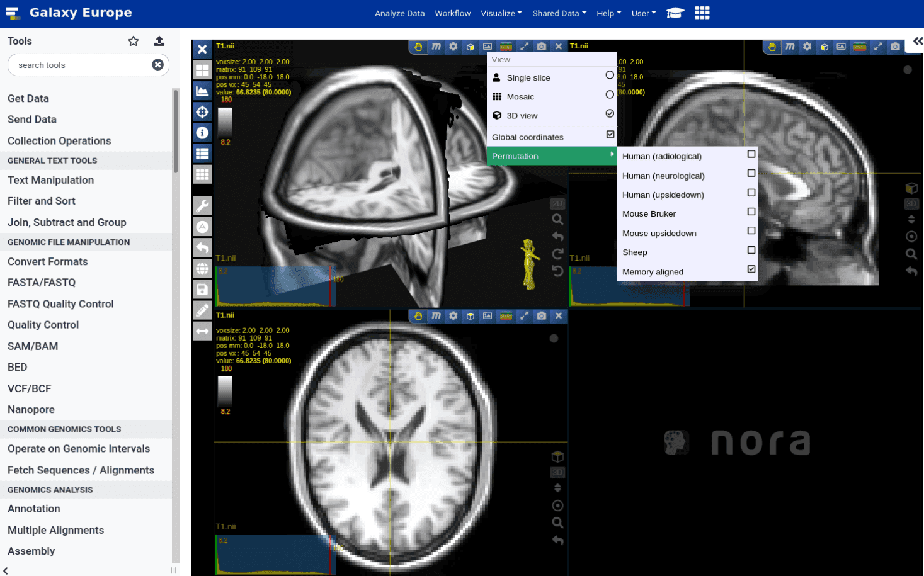Click the wrench settings icon in left toolbar
924x576 pixels.
pyautogui.click(x=202, y=206)
